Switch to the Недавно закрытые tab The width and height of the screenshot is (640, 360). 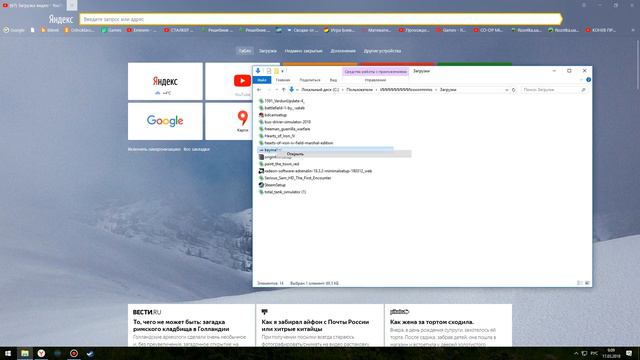(x=303, y=51)
